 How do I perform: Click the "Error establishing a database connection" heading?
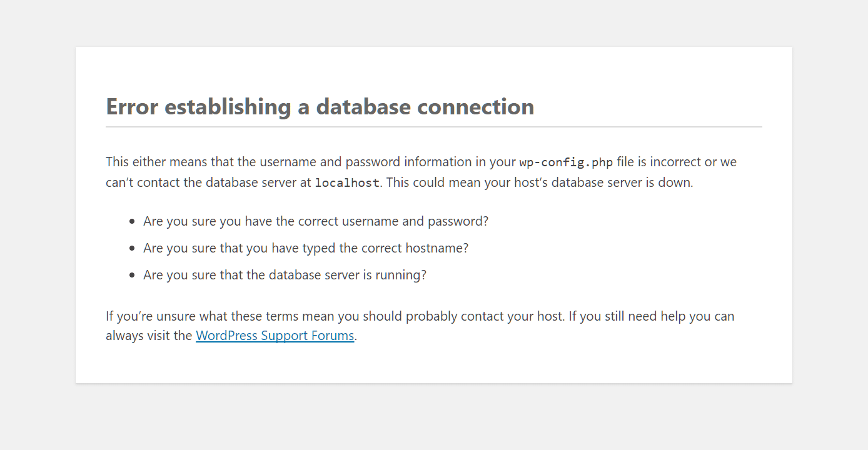tap(320, 107)
